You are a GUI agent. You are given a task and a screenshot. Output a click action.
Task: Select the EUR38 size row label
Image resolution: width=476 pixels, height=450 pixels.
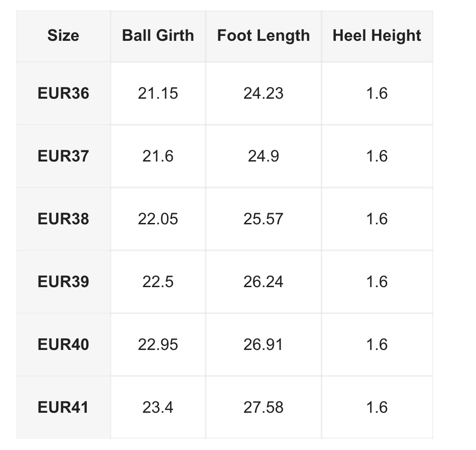(63, 219)
